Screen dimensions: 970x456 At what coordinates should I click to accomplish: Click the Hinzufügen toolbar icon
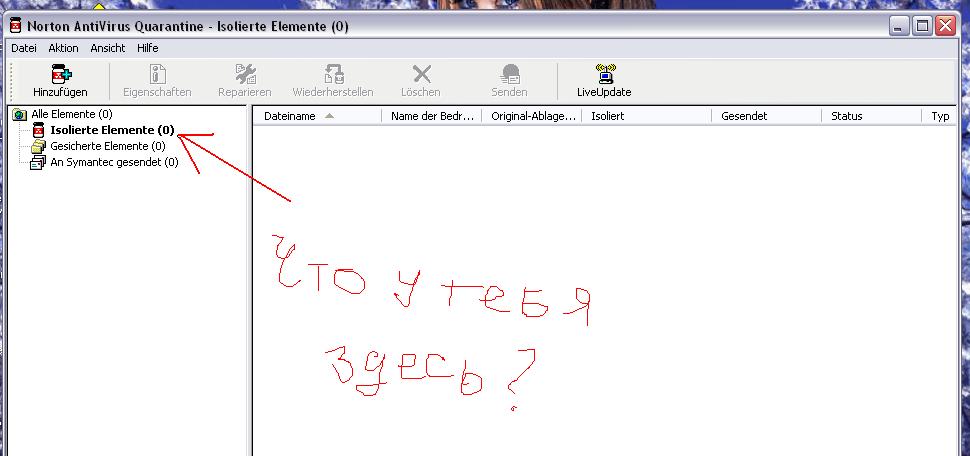61,74
